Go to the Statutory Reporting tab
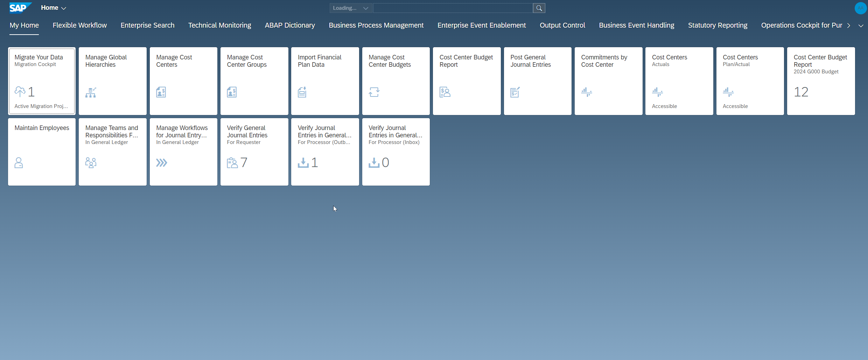Viewport: 868px width, 360px height. tap(717, 25)
